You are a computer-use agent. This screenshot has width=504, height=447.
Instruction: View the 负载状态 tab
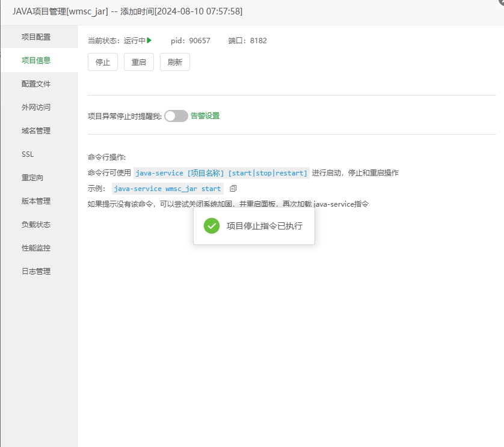point(39,225)
